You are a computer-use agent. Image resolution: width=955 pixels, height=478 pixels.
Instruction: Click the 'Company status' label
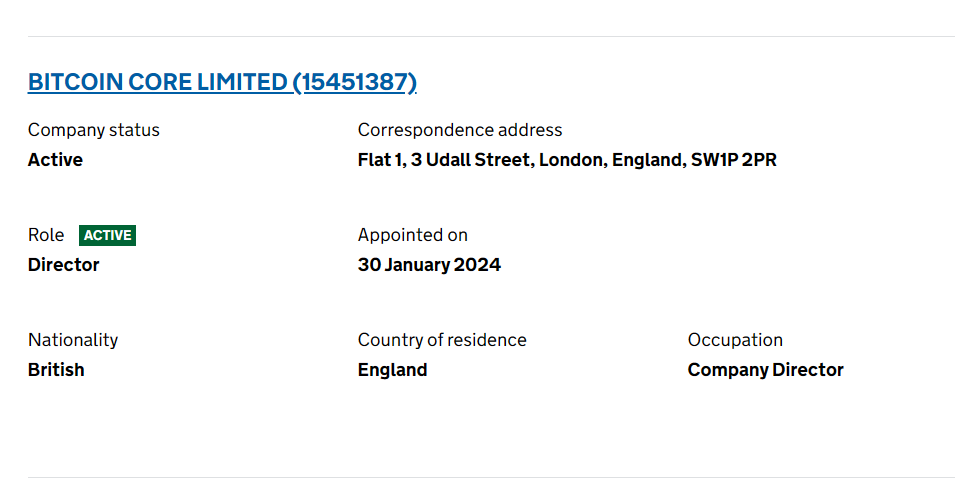pyautogui.click(x=93, y=130)
